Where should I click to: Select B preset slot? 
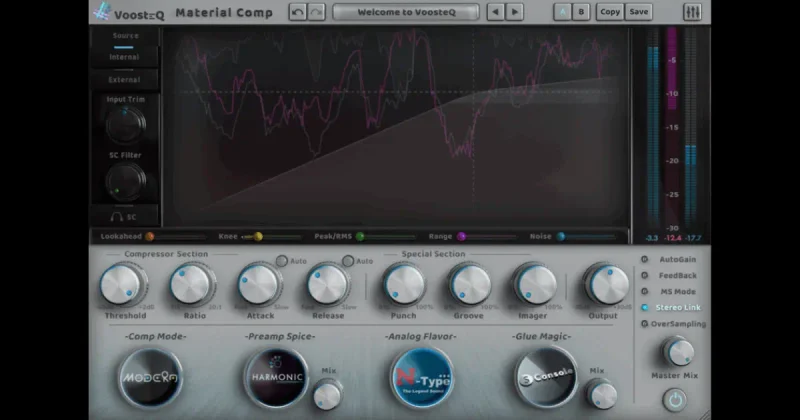click(x=581, y=12)
